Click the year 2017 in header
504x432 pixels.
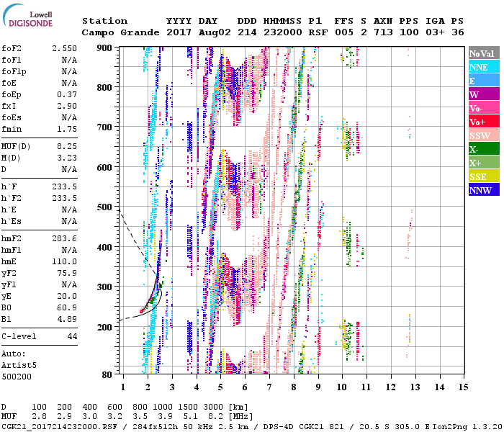[x=179, y=32]
